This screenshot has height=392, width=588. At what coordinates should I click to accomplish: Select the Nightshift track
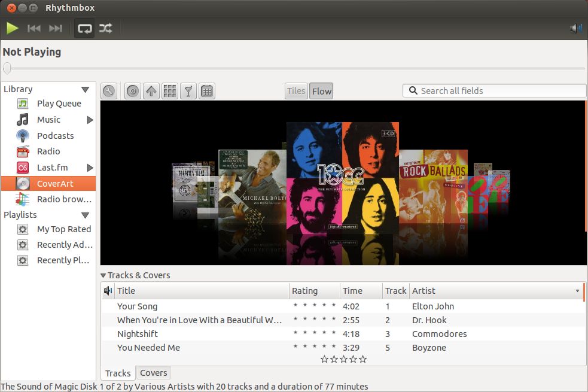tap(137, 334)
